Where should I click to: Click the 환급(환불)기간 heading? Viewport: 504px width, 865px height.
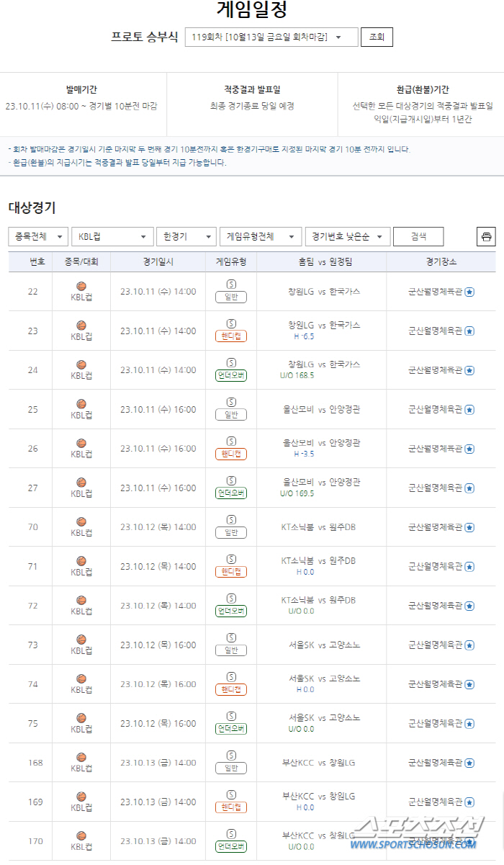pyautogui.click(x=423, y=90)
